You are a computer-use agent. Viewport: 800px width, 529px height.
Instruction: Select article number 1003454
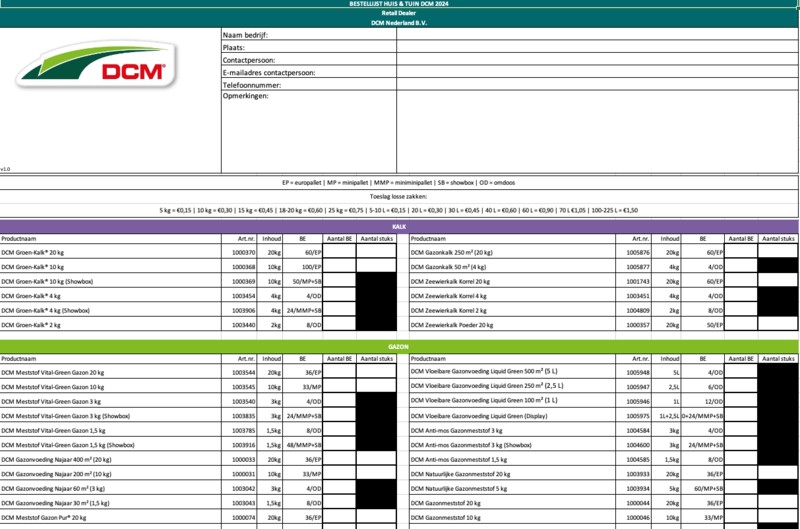[x=243, y=296]
